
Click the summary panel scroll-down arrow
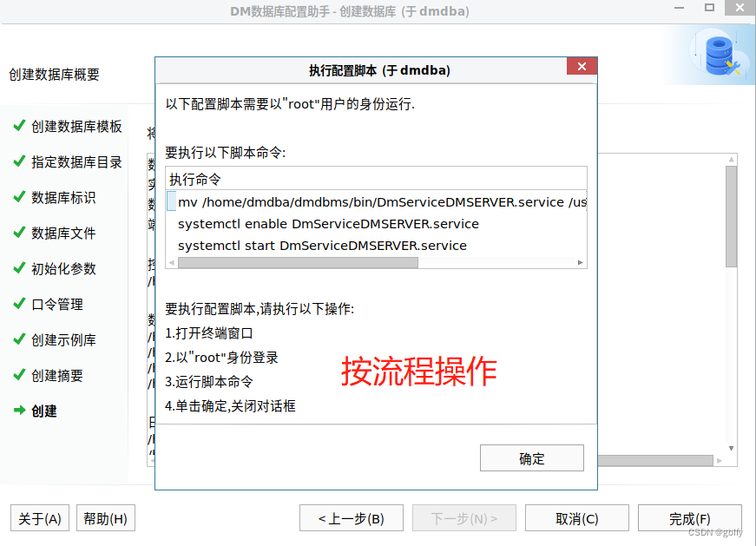click(732, 448)
